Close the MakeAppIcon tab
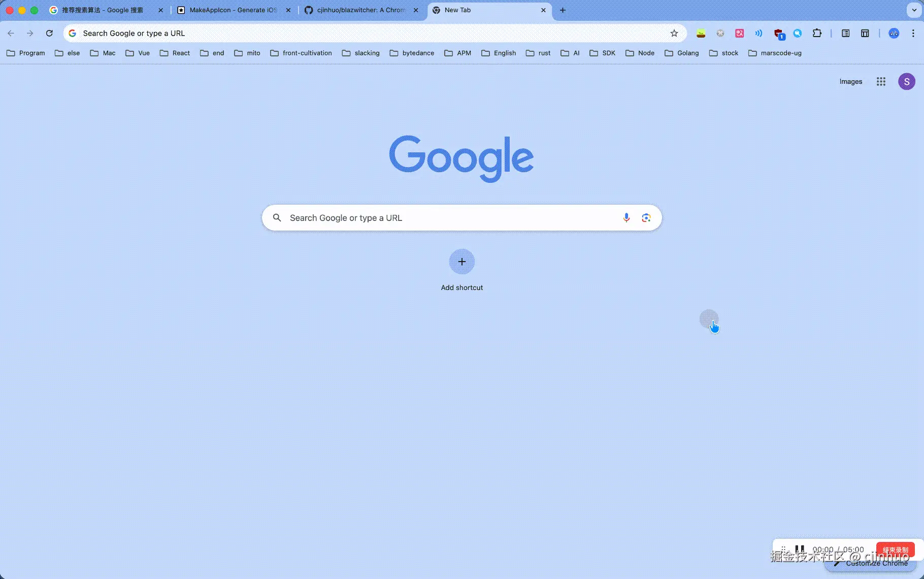The image size is (924, 579). [x=288, y=10]
